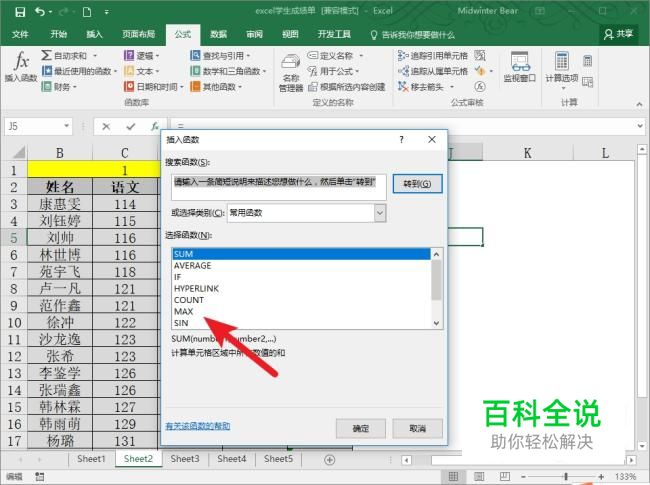The image size is (650, 485).
Task: Collapse the ribbon with the arrow
Action: pos(639,104)
